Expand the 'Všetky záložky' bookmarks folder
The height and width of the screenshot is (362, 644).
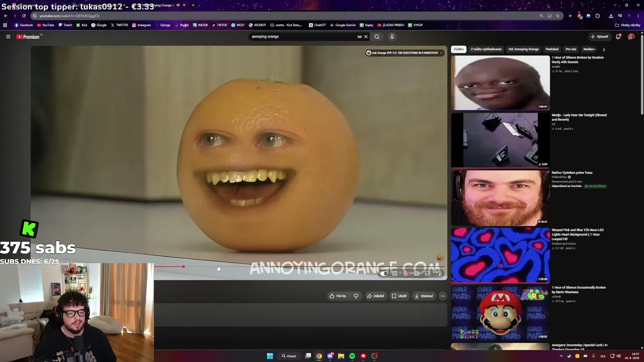click(x=627, y=25)
